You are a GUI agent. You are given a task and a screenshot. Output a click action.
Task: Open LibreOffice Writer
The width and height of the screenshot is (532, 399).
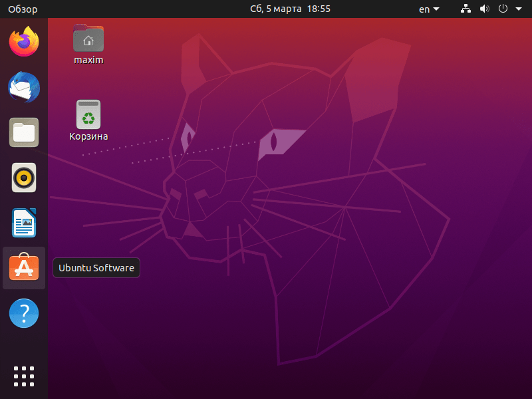point(23,223)
